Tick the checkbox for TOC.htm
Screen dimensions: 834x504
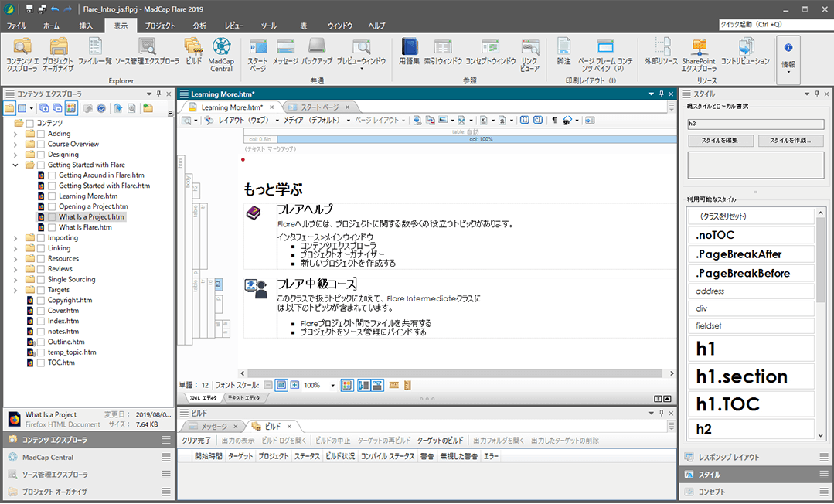click(41, 363)
